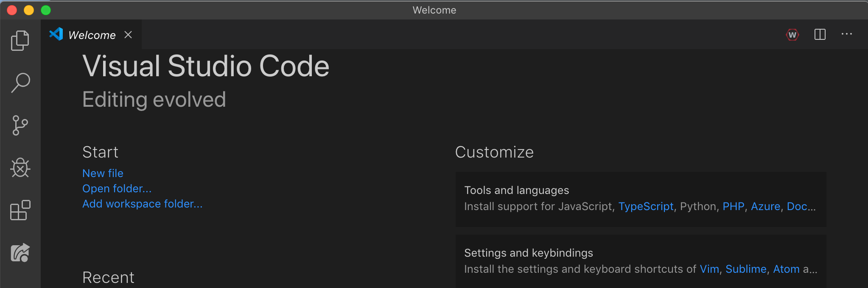Click the Editing evolved subtitle
This screenshot has height=288, width=868.
154,100
